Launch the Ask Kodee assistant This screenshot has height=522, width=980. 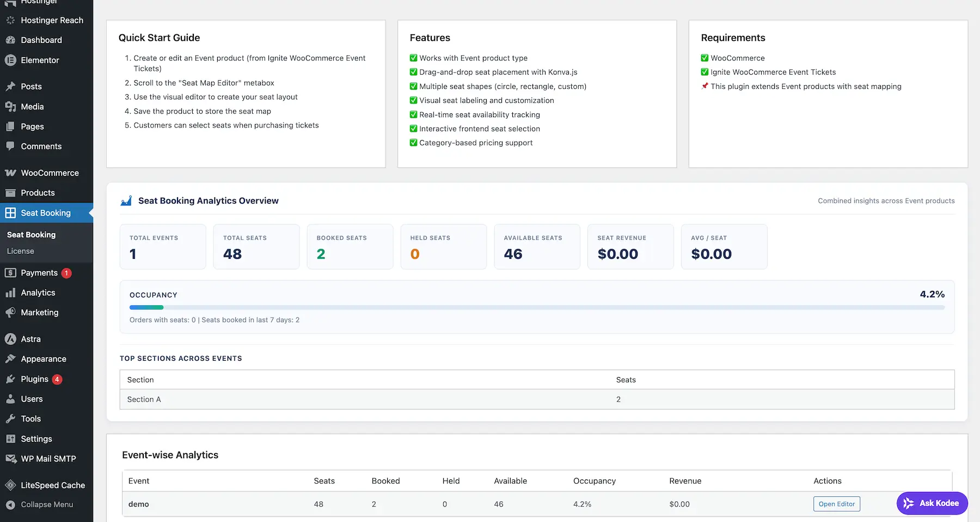(932, 503)
